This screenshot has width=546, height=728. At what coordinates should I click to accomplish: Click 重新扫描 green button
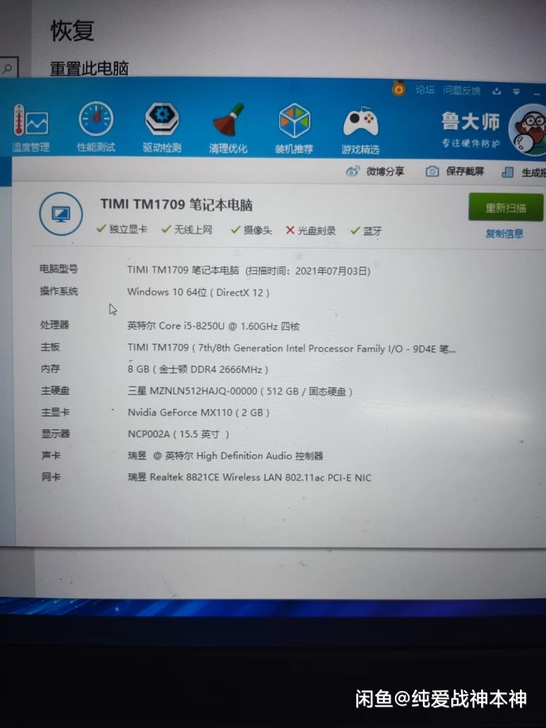(506, 207)
